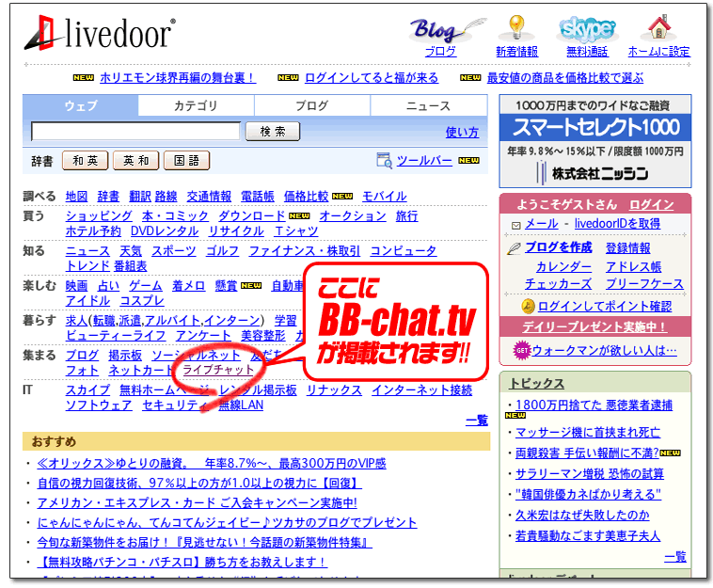This screenshot has height=588, width=713.
Task: Open the 使い方 help link
Action: tap(462, 133)
